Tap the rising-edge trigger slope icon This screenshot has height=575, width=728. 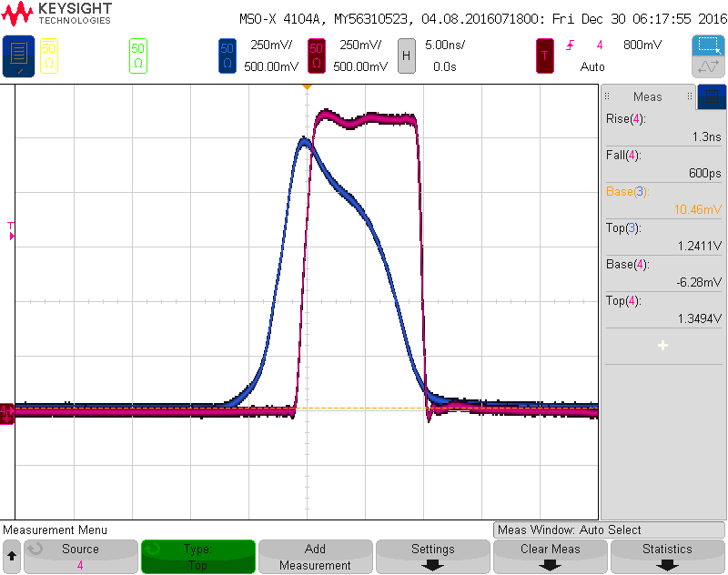click(x=571, y=45)
